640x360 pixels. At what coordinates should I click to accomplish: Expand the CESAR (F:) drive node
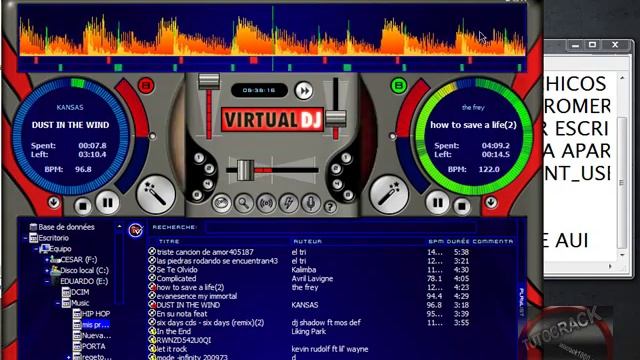click(x=47, y=260)
